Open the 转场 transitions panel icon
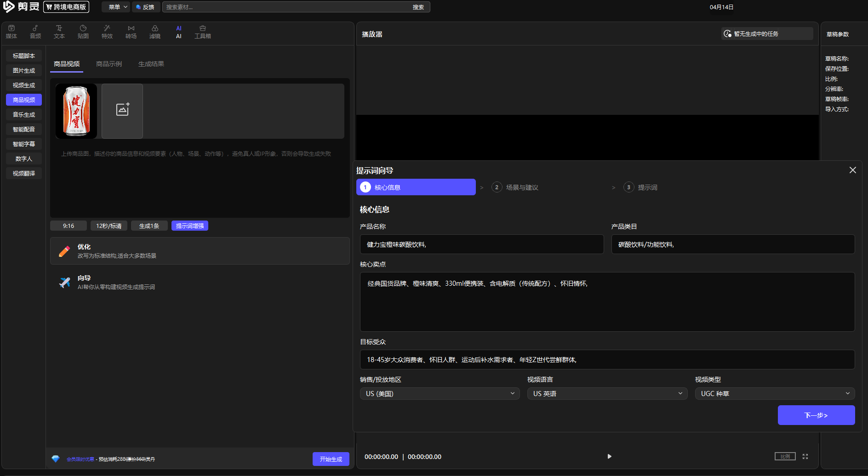 (131, 32)
